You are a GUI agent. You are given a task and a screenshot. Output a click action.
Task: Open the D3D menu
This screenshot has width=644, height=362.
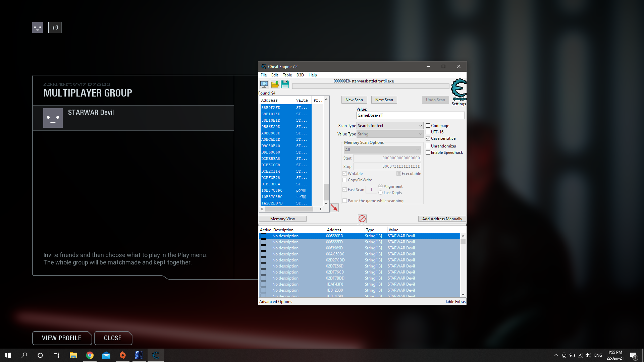(300, 75)
